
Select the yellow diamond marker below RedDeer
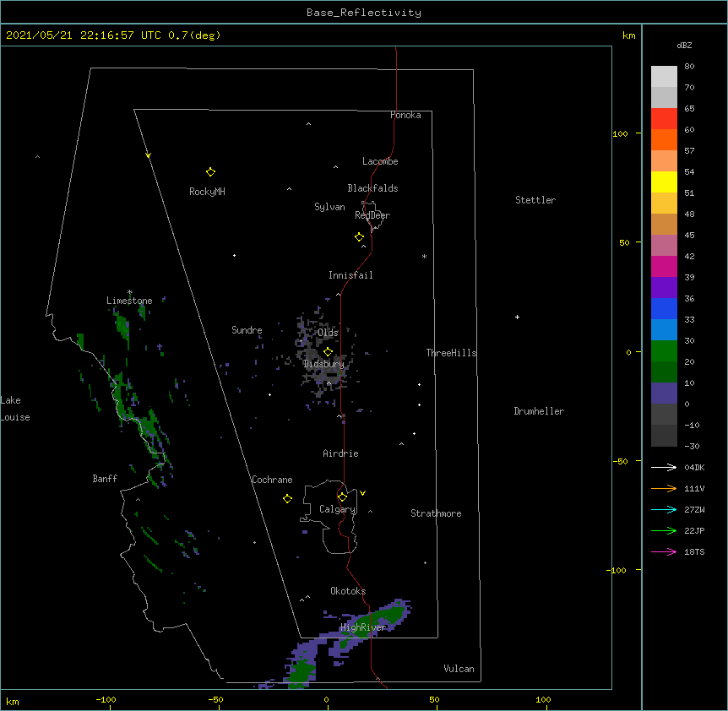coord(360,237)
